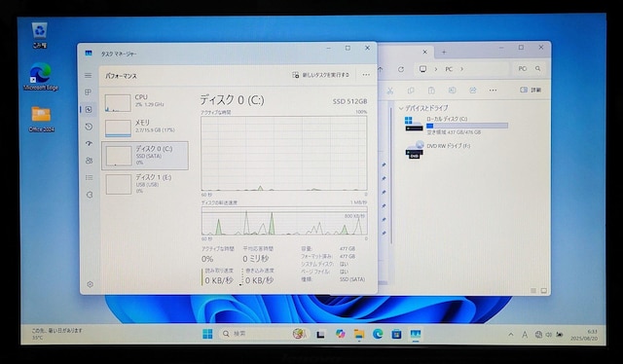Click 新しいタスクを実行する button
The image size is (623, 364).
pyautogui.click(x=320, y=75)
